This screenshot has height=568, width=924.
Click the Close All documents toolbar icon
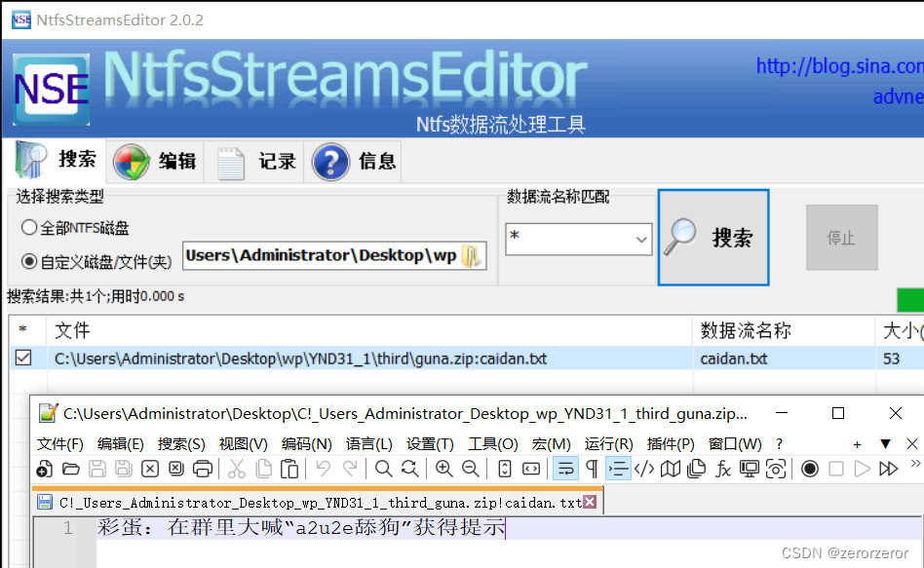[176, 469]
